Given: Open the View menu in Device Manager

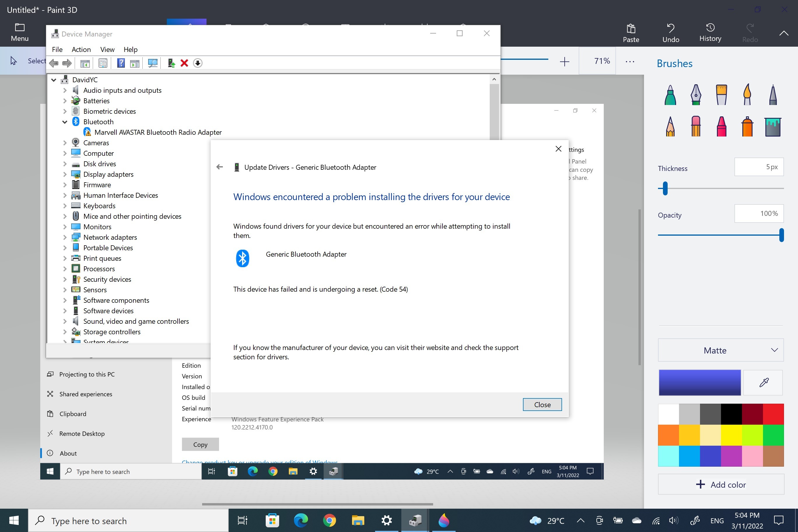Looking at the screenshot, I should point(107,50).
